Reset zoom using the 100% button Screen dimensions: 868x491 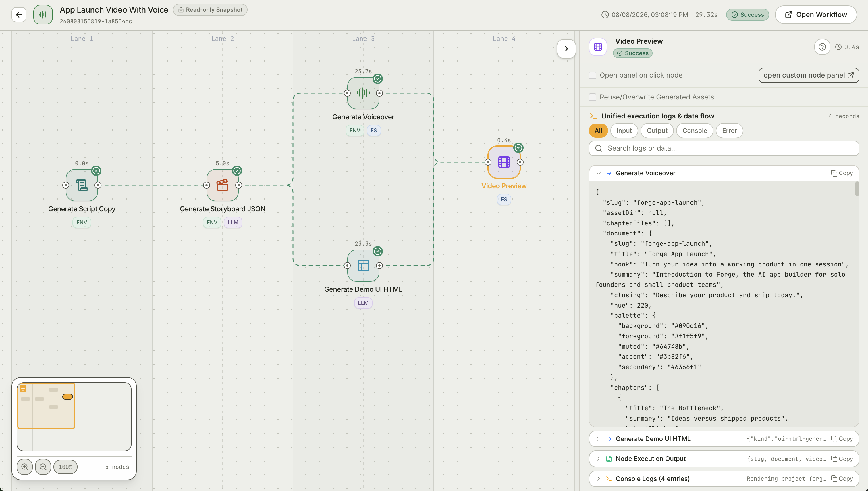coord(65,467)
